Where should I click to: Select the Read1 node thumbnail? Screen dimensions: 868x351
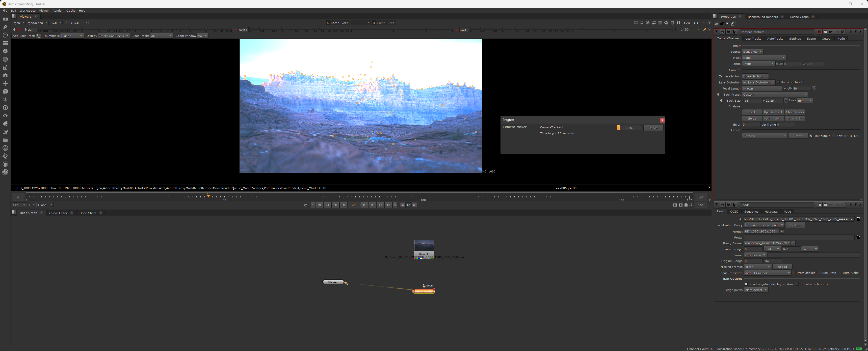(424, 246)
